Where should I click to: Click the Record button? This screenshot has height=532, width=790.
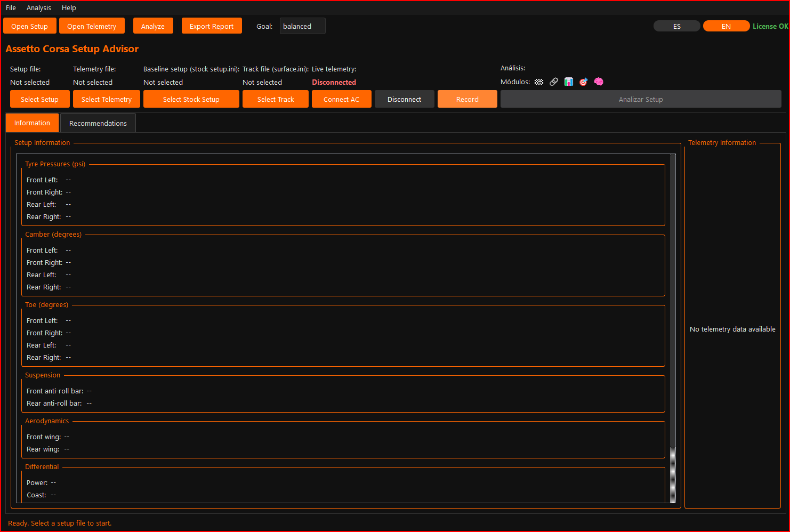click(467, 99)
